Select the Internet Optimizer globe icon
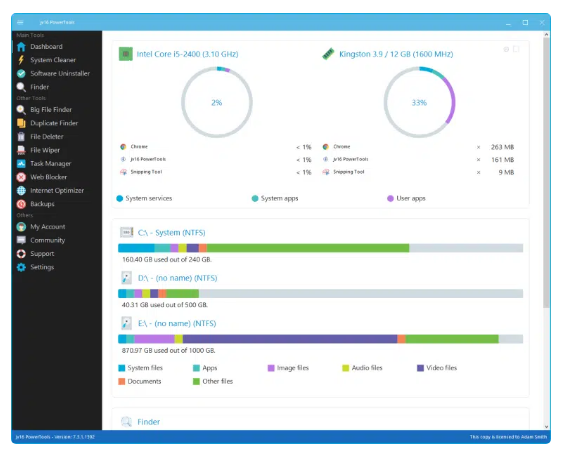 pyautogui.click(x=21, y=191)
